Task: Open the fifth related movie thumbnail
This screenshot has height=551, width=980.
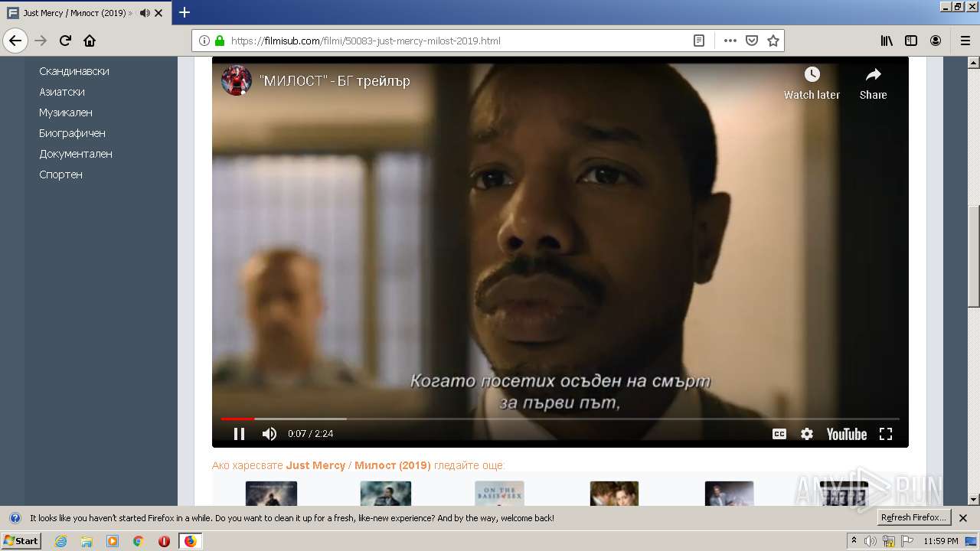Action: 729,494
